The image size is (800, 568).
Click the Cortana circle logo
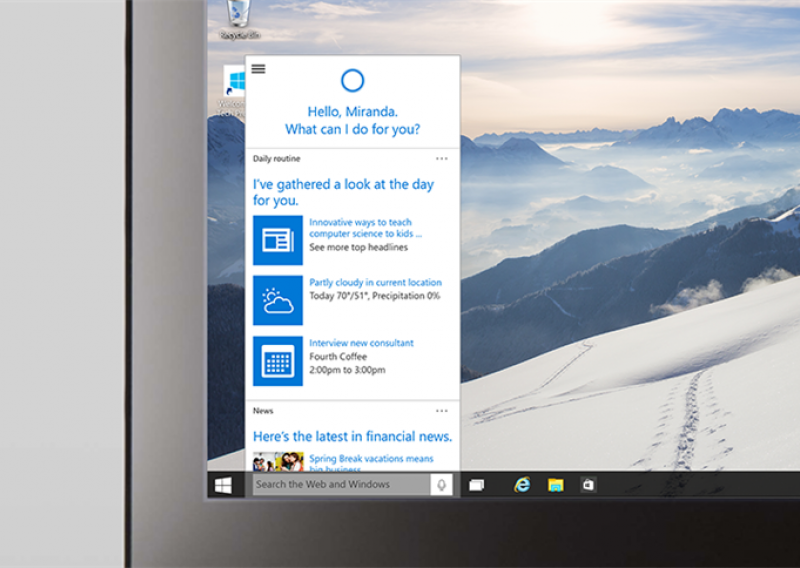pos(352,81)
